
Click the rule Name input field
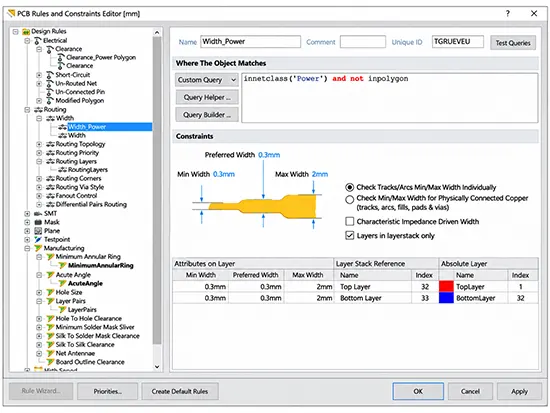[250, 41]
